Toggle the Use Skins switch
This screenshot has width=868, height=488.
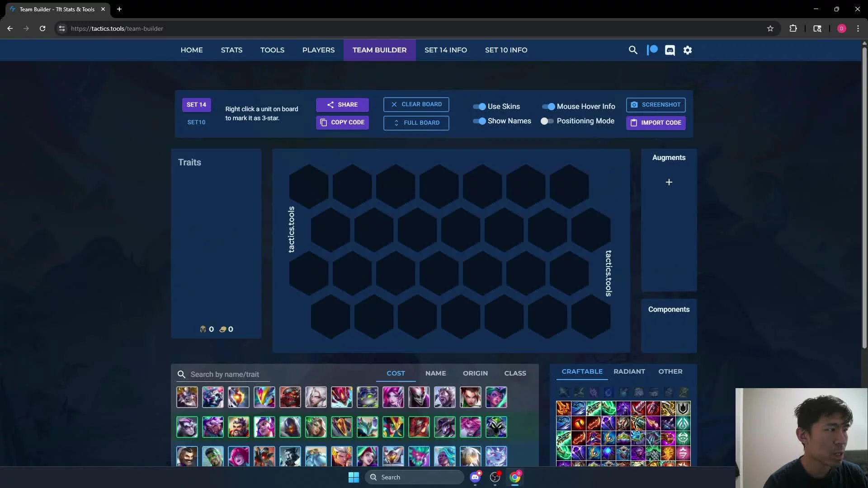pos(479,107)
